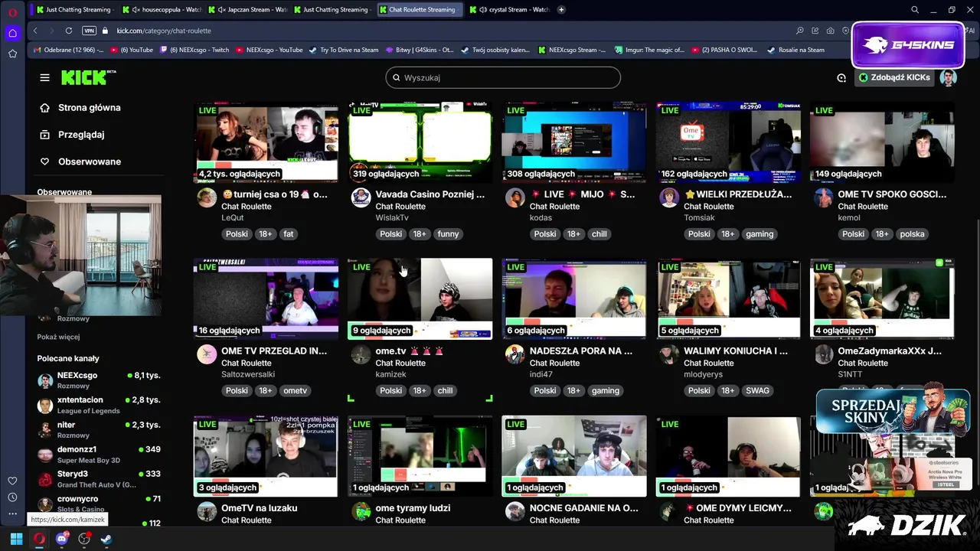Open NEEXcsgo recommended channel

coord(99,380)
